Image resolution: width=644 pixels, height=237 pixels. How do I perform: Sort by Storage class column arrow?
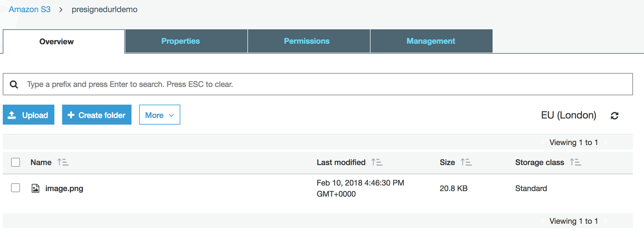pyautogui.click(x=575, y=162)
